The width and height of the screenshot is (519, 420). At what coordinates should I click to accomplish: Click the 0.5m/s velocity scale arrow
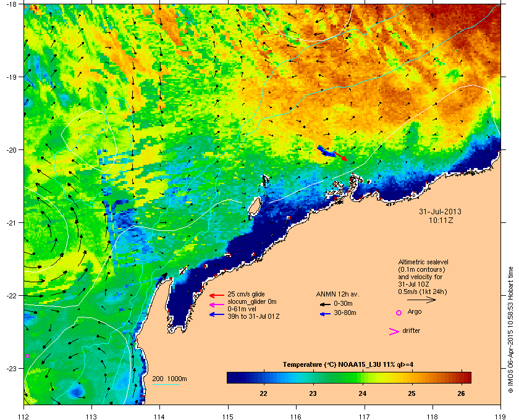421,300
